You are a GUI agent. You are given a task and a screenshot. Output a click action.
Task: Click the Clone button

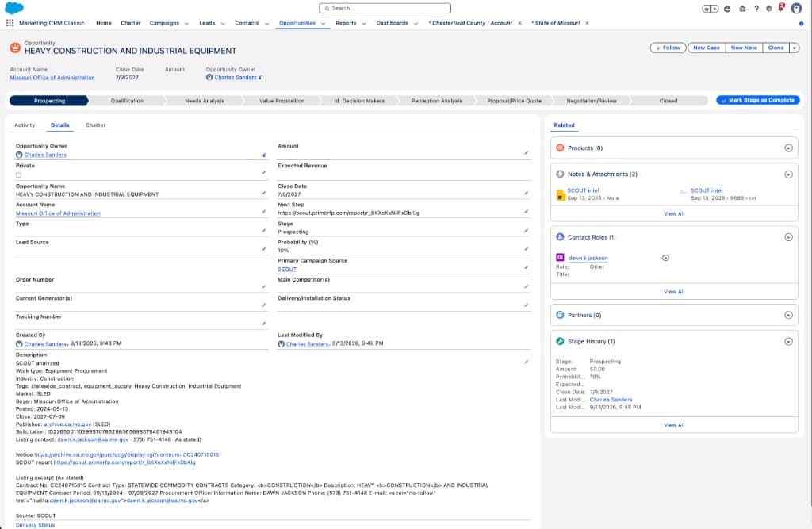tap(776, 48)
